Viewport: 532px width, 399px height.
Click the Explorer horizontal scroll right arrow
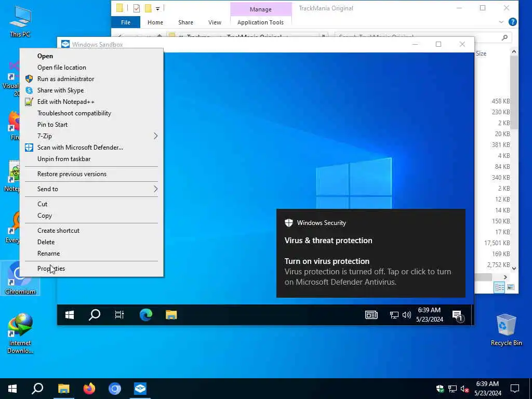click(505, 277)
